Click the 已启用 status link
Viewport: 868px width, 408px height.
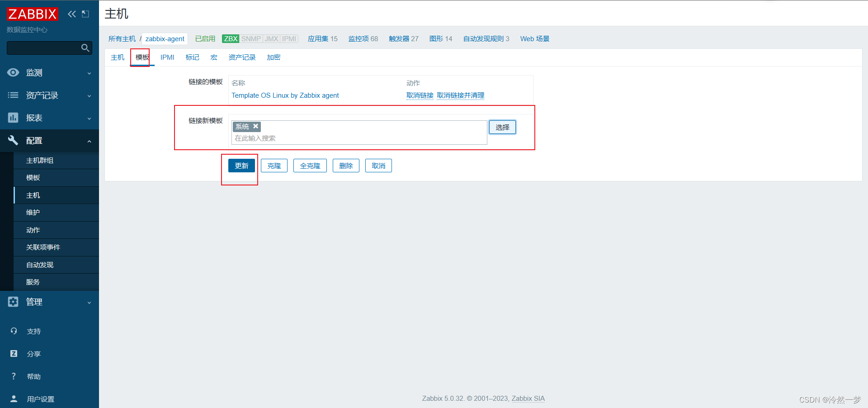pyautogui.click(x=205, y=39)
